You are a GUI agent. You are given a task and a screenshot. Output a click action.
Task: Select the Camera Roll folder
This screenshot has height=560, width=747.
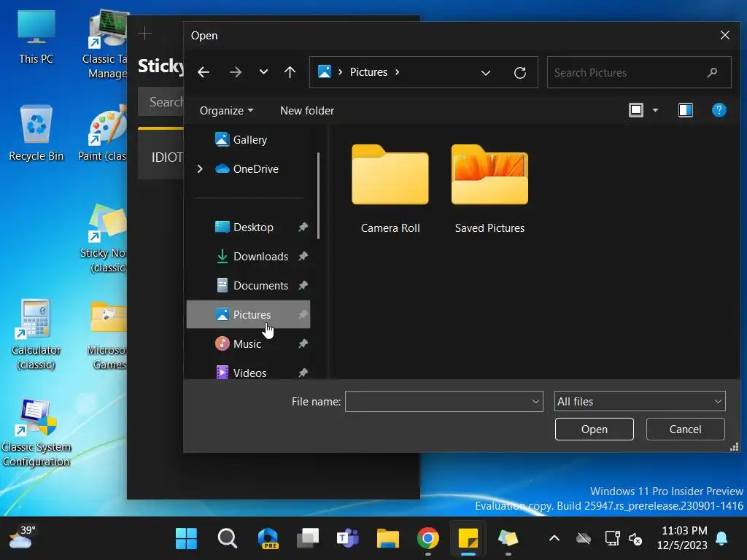click(x=390, y=189)
